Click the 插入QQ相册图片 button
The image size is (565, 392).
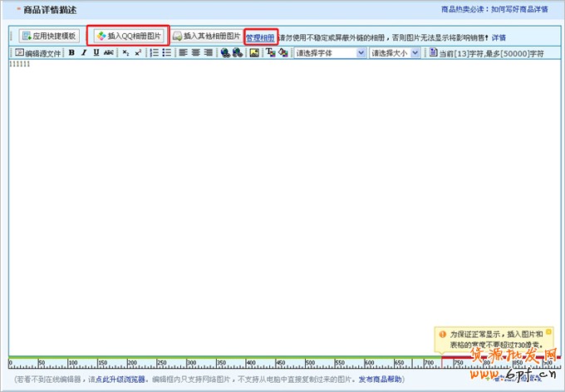pyautogui.click(x=129, y=37)
